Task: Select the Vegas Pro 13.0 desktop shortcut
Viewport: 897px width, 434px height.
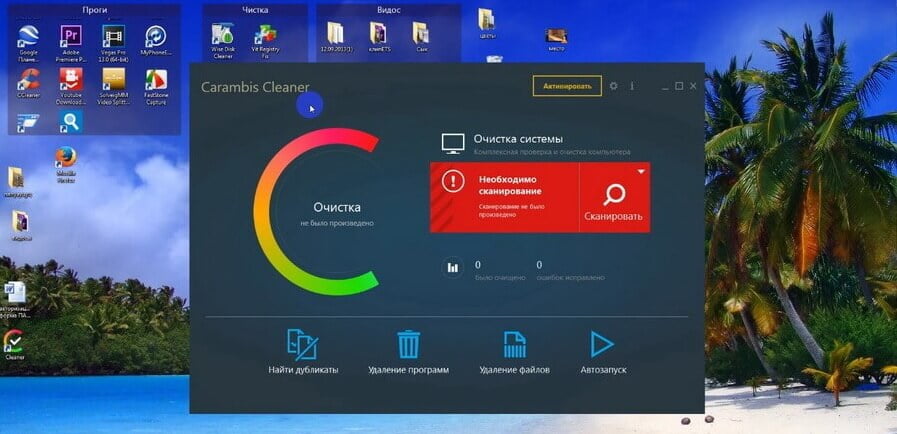Action: [x=113, y=42]
